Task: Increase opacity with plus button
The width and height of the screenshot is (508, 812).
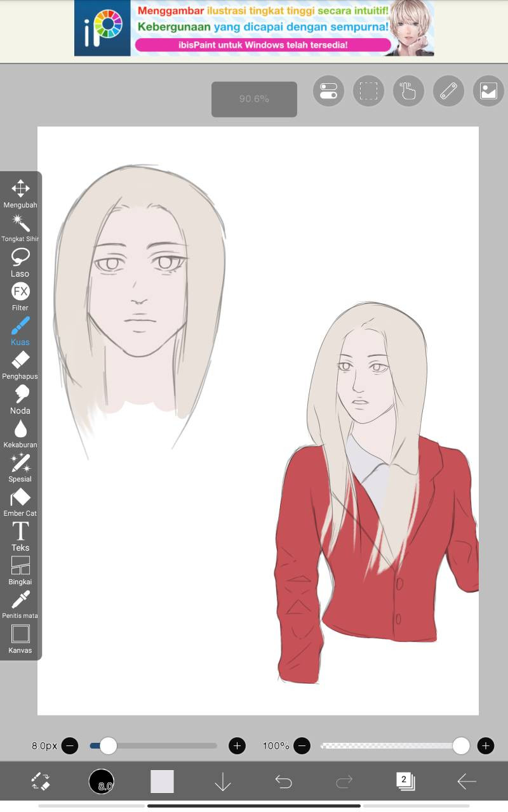Action: tap(486, 745)
